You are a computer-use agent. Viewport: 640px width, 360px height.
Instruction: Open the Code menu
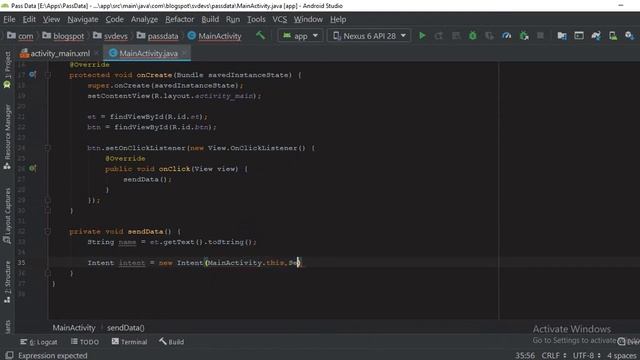[x=114, y=19]
